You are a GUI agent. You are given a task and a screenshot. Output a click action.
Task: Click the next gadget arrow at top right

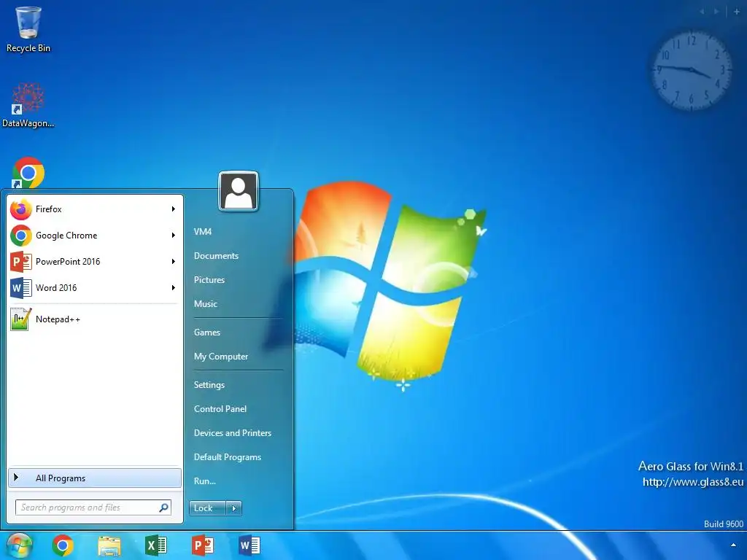(x=716, y=12)
